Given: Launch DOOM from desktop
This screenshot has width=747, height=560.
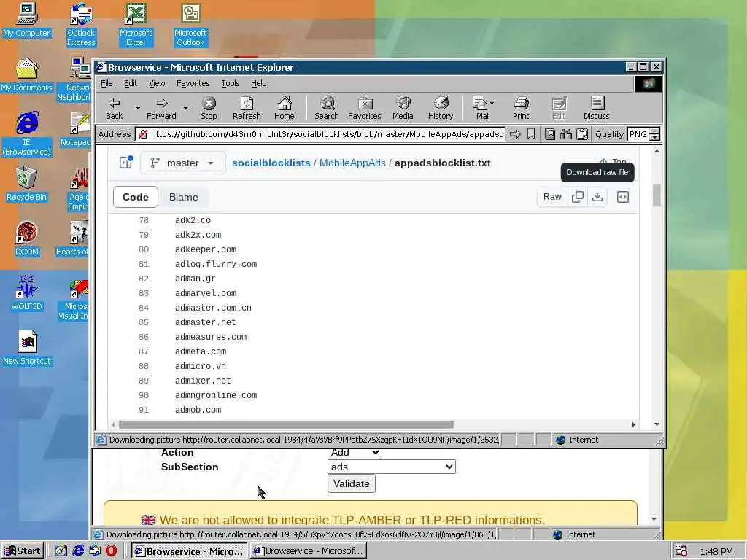Looking at the screenshot, I should (x=26, y=239).
